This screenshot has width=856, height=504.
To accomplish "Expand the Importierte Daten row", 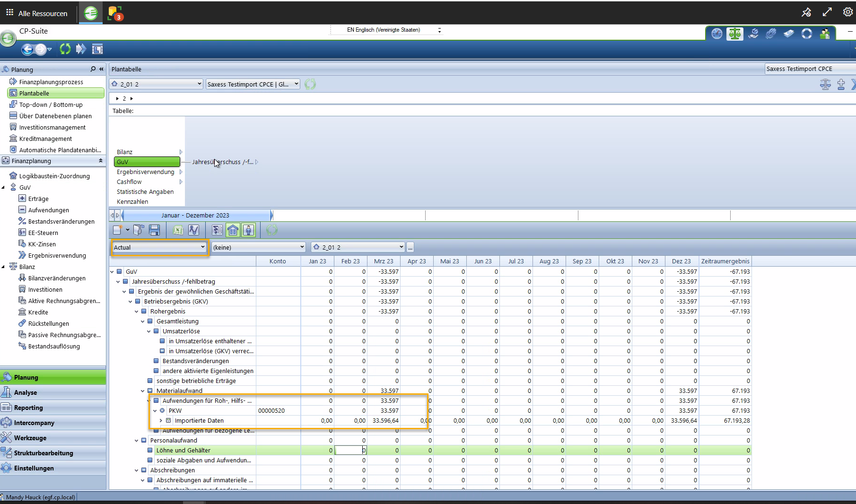I will click(161, 421).
